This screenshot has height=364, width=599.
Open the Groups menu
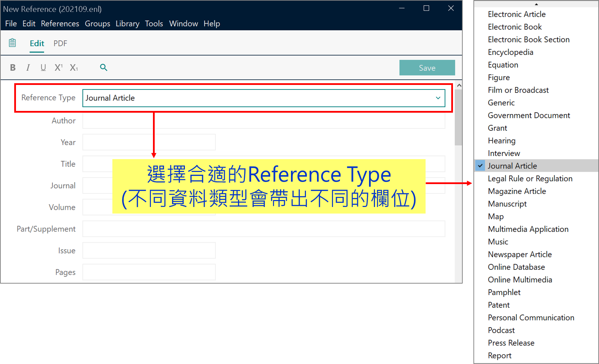97,24
